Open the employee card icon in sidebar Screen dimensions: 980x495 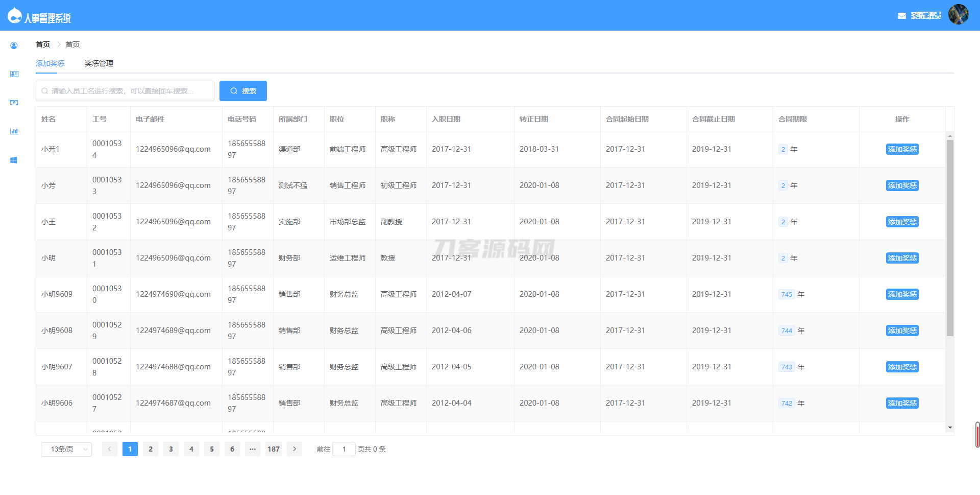tap(14, 74)
